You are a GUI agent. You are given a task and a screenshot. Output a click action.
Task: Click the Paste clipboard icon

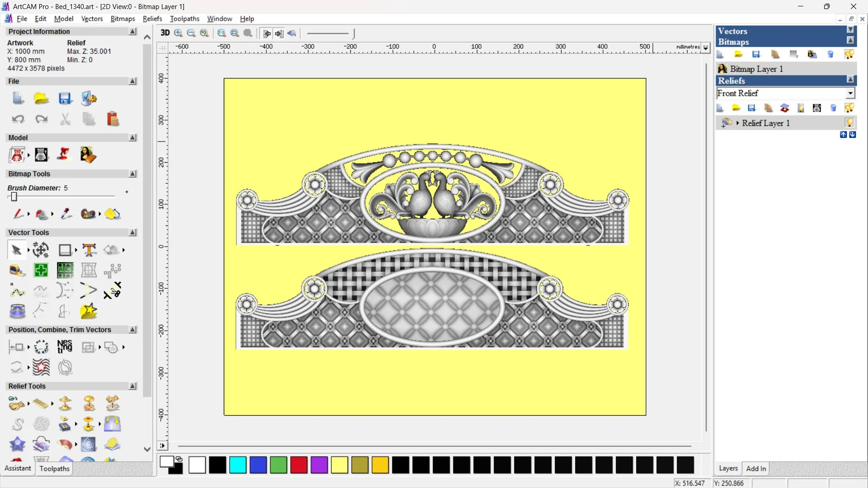(x=113, y=119)
